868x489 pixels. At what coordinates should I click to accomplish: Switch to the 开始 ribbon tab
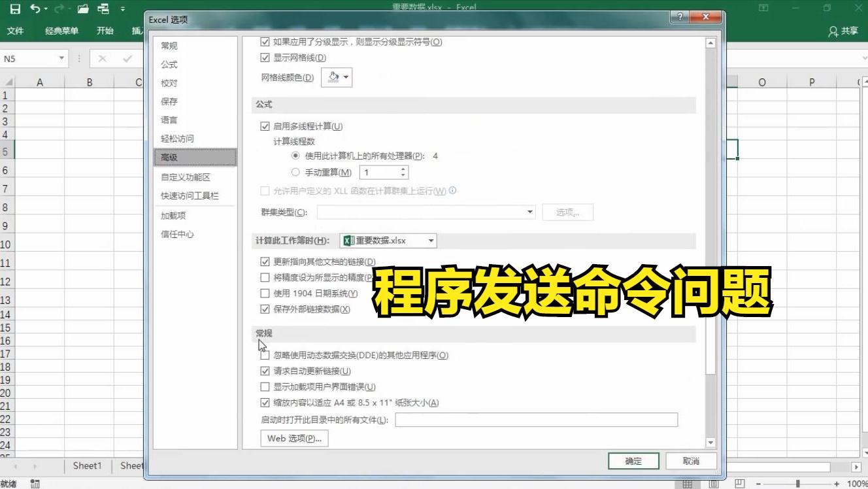(104, 30)
